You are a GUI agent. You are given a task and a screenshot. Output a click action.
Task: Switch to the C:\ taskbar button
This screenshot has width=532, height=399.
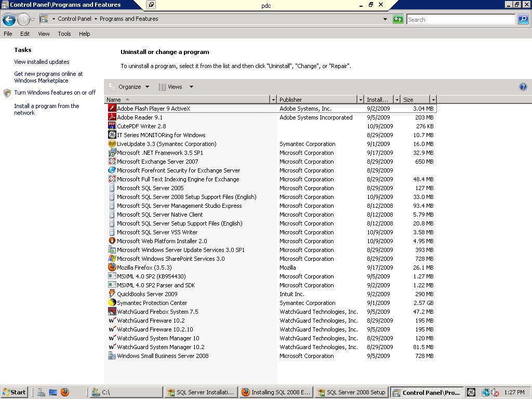(127, 392)
